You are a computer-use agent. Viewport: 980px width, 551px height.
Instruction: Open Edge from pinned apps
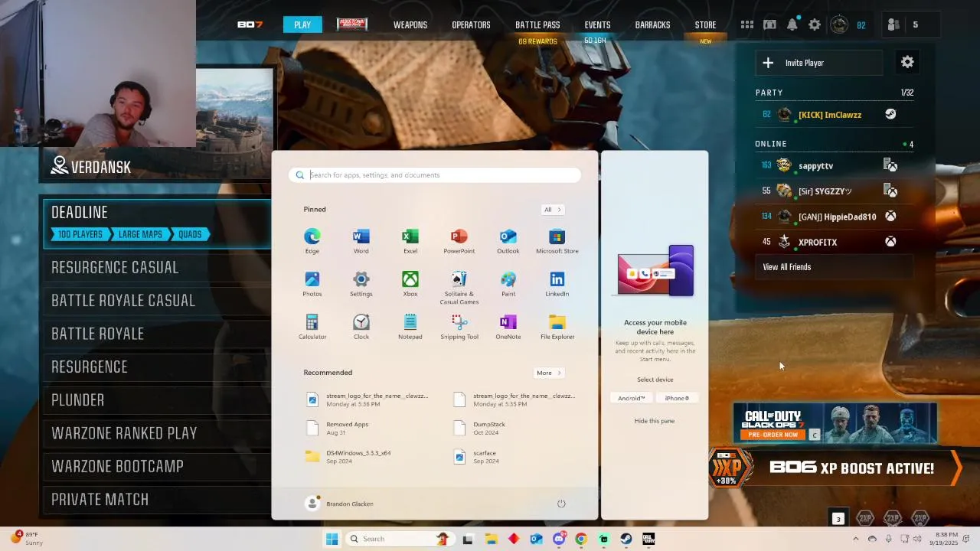(x=312, y=240)
